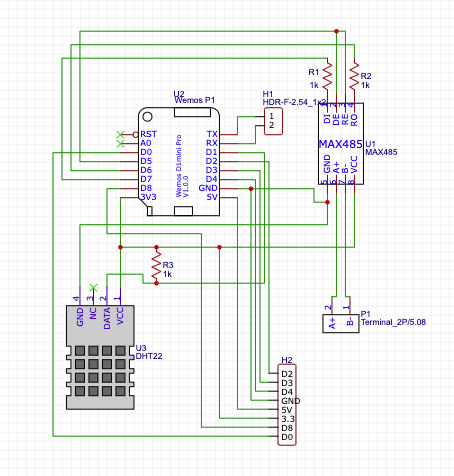Click the HDR-F-2.54_1x2 name label
The width and height of the screenshot is (454, 476).
(294, 102)
